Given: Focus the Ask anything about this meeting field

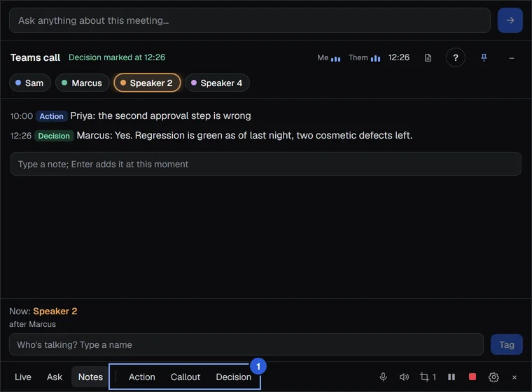Looking at the screenshot, I should (250, 20).
